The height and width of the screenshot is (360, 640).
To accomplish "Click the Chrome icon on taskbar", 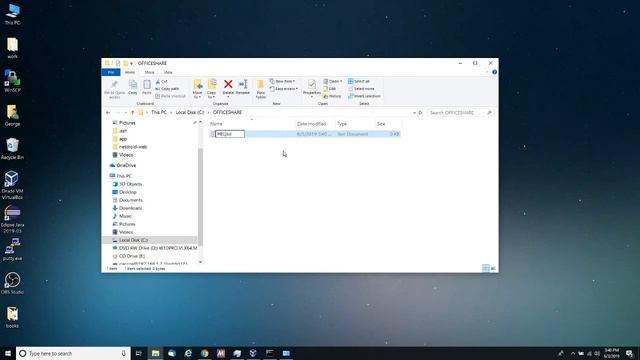I will (204, 353).
